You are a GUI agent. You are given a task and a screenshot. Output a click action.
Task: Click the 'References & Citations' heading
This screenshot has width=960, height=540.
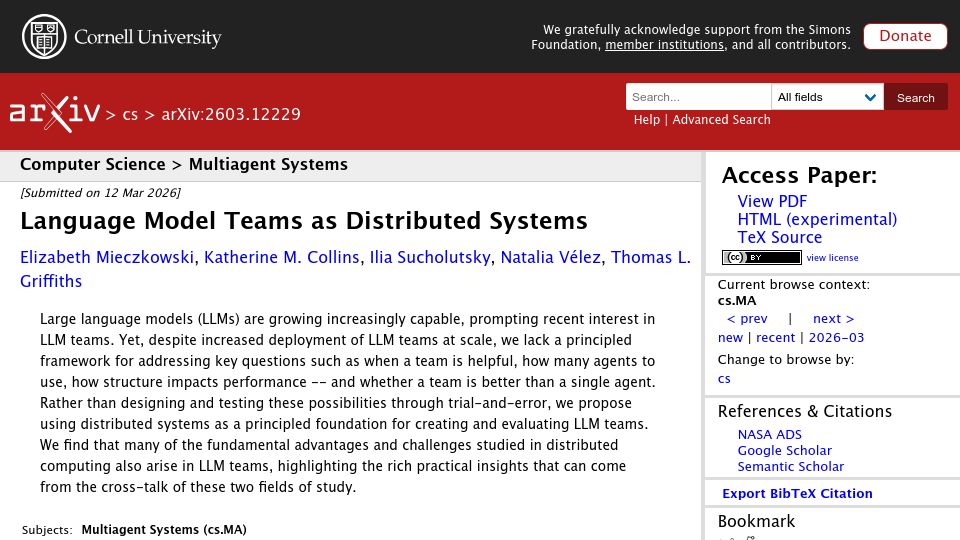click(x=804, y=411)
